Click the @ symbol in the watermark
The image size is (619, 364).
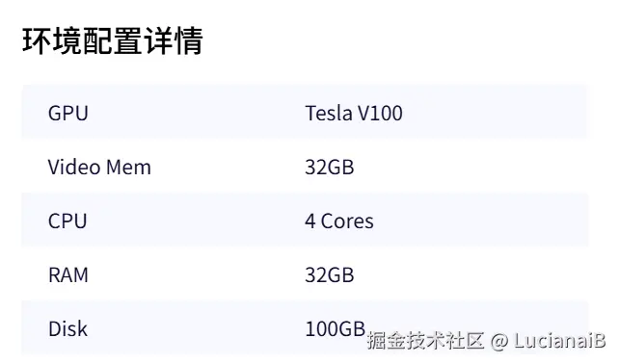(499, 341)
